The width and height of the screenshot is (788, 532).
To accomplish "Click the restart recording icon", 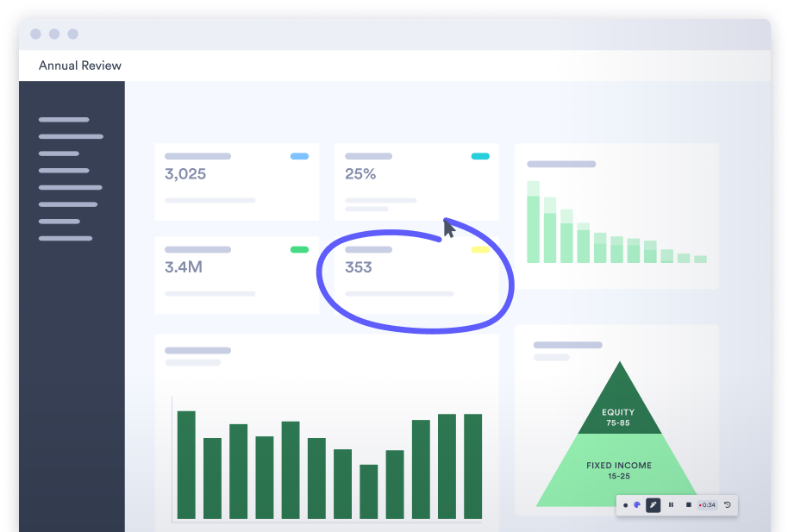I will pyautogui.click(x=727, y=505).
